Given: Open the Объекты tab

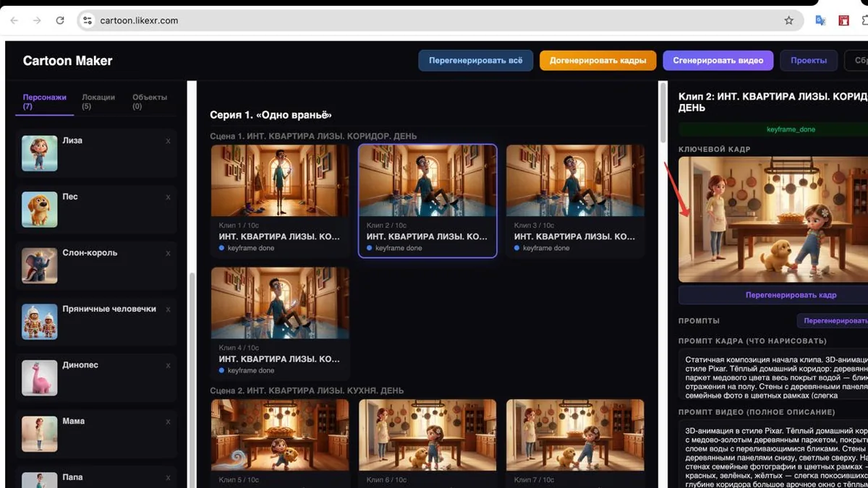Looking at the screenshot, I should (150, 101).
